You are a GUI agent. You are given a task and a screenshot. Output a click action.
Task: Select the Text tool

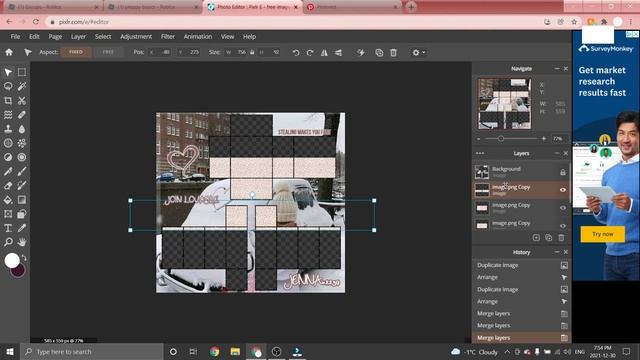8,228
